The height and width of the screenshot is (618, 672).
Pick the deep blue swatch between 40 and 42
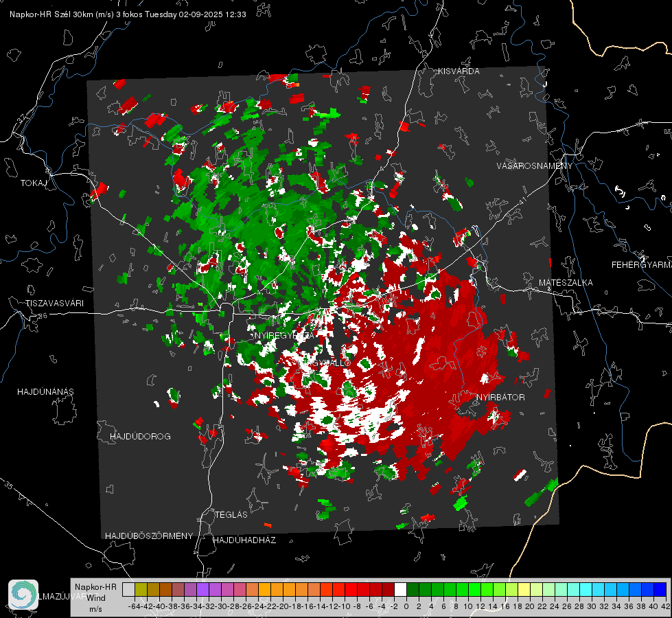pos(660,590)
